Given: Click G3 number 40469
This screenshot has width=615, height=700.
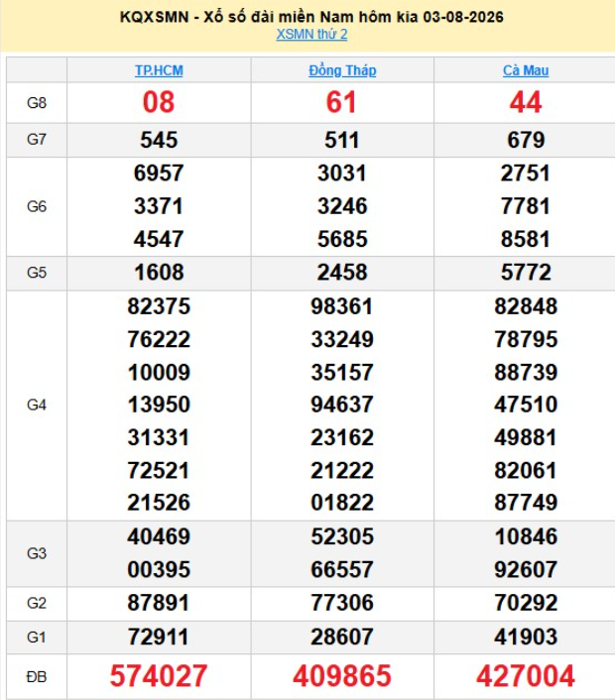Looking at the screenshot, I should (x=159, y=536).
